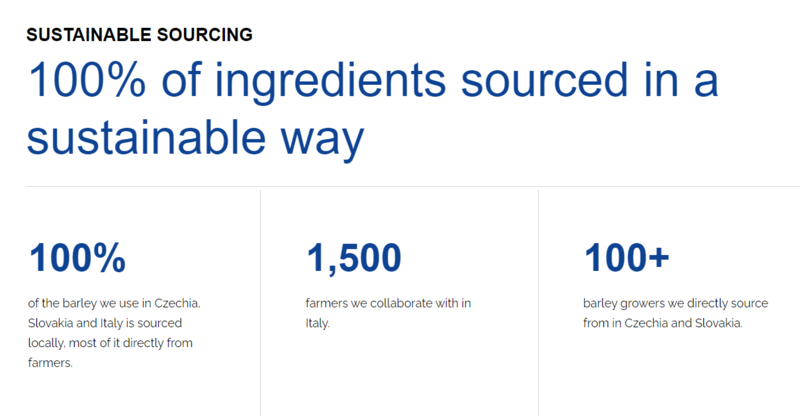Click the word 'sourced' in the headline
This screenshot has height=416, width=800.
tap(544, 80)
